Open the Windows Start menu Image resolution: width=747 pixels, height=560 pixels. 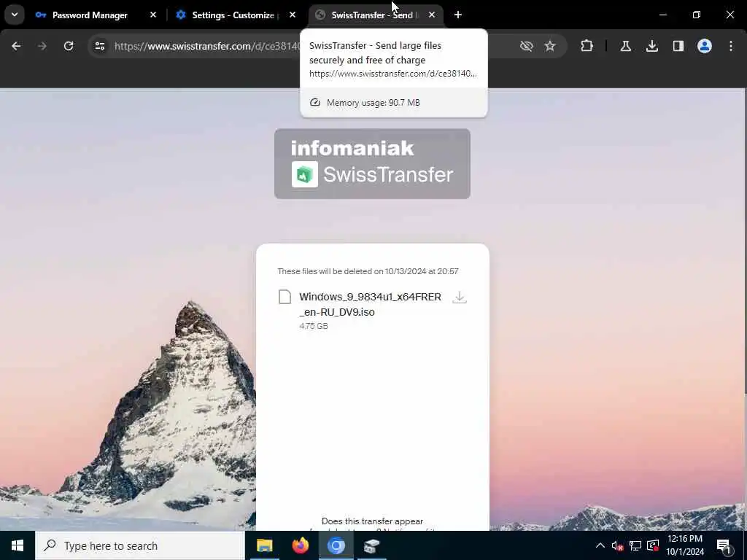(x=18, y=545)
